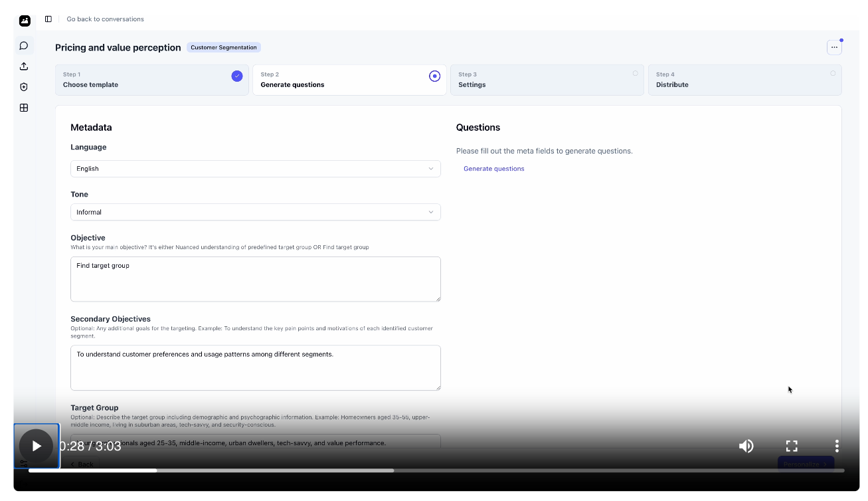Image resolution: width=868 pixels, height=501 pixels.
Task: Mute the video audio
Action: click(746, 446)
